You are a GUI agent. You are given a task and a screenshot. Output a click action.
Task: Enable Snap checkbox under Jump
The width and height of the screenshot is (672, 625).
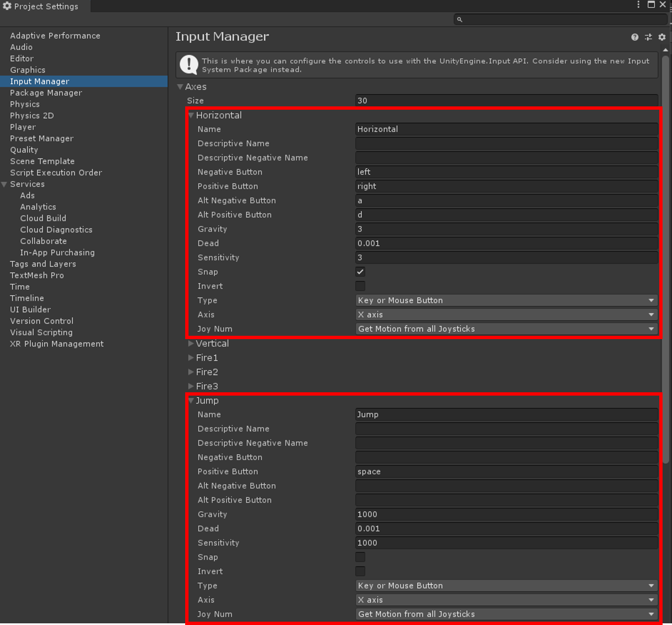360,557
